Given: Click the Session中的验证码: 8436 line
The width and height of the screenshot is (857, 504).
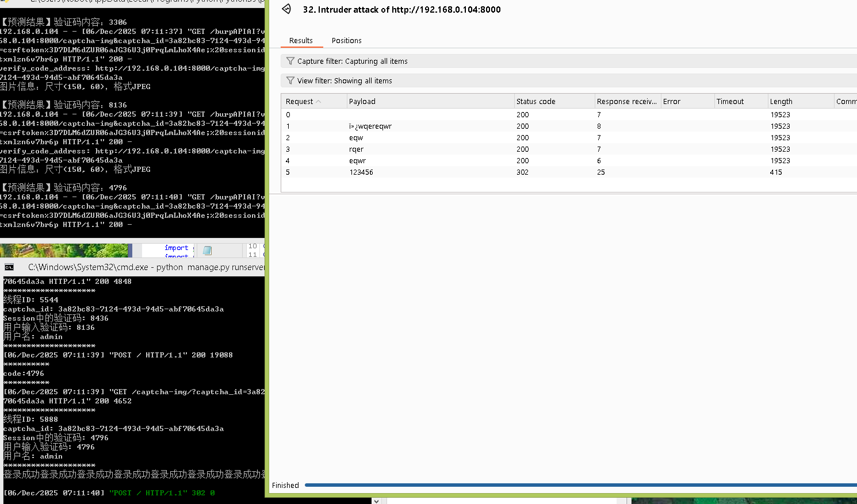Looking at the screenshot, I should tap(56, 318).
